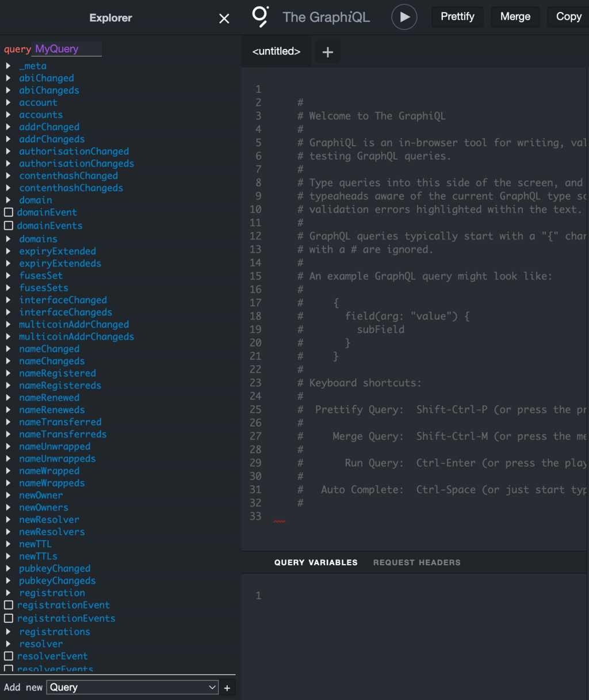Click the Prettify button
The width and height of the screenshot is (589, 700).
pyautogui.click(x=457, y=17)
